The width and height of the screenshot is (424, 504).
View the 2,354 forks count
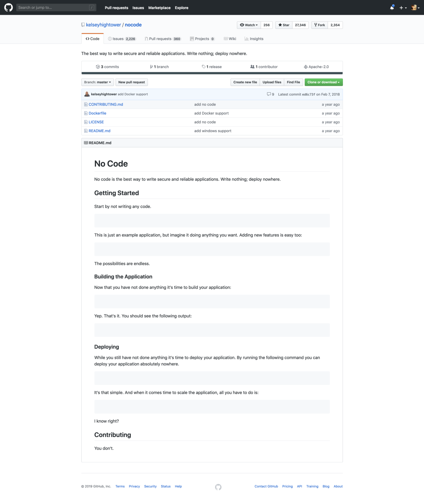tap(335, 25)
